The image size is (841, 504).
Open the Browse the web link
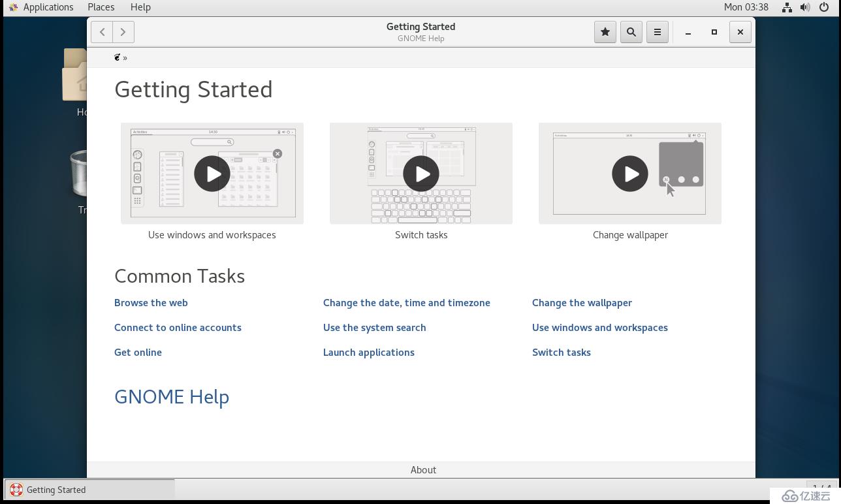tap(151, 303)
